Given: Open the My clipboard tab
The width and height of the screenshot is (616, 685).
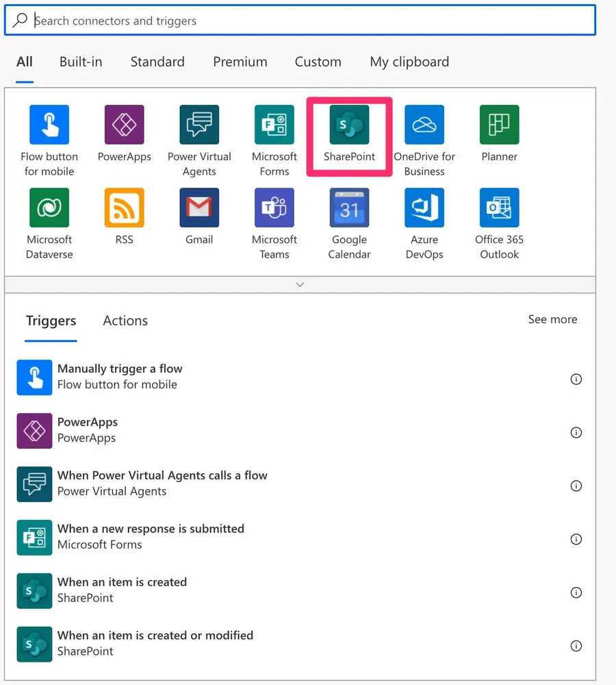Looking at the screenshot, I should tap(409, 62).
